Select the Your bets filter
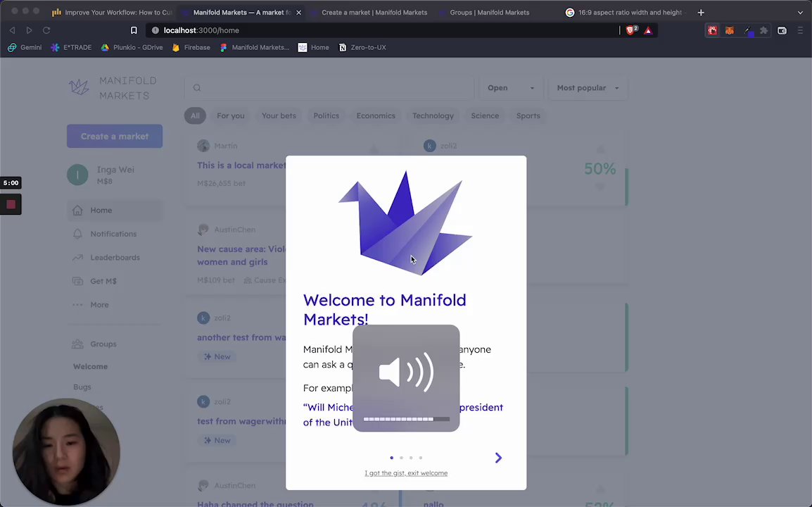The image size is (812, 507). [279, 115]
